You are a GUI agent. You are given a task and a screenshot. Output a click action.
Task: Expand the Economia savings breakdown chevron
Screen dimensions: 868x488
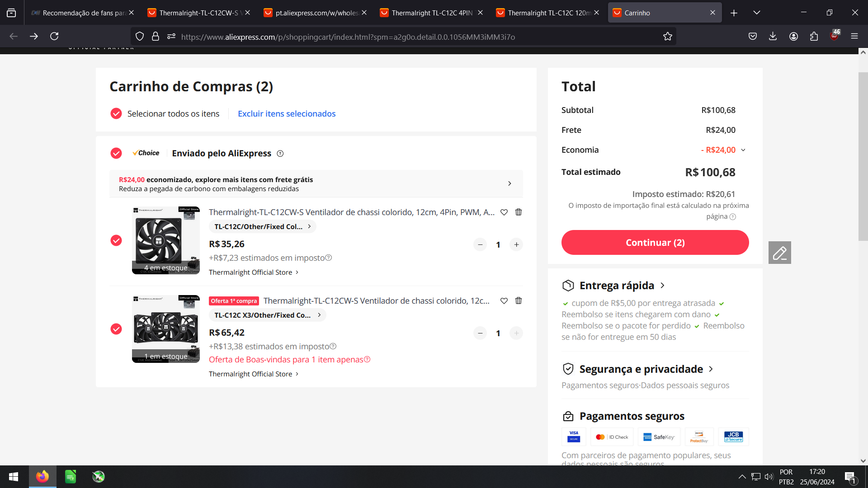[x=743, y=150]
